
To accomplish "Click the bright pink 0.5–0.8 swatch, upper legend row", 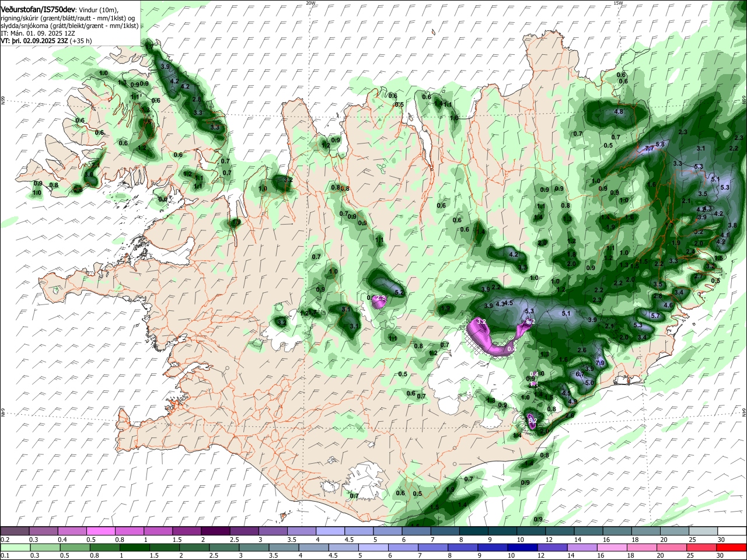I will click(x=101, y=531).
